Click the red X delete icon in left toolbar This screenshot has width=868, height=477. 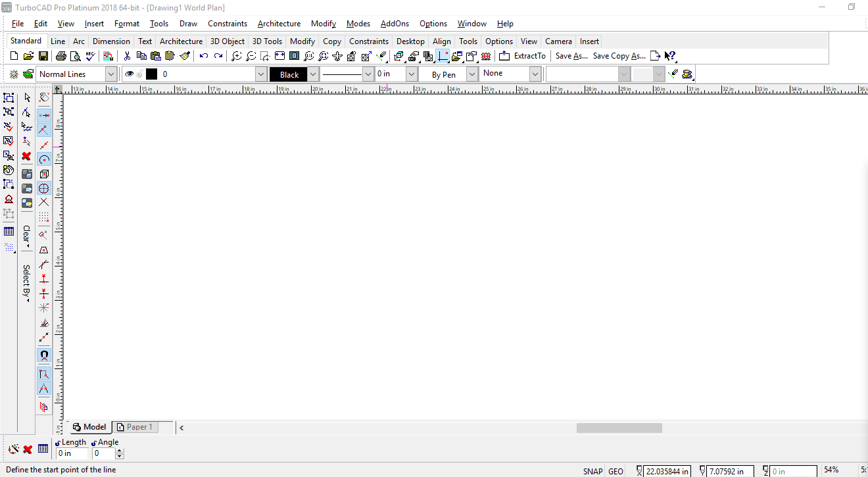click(x=26, y=156)
